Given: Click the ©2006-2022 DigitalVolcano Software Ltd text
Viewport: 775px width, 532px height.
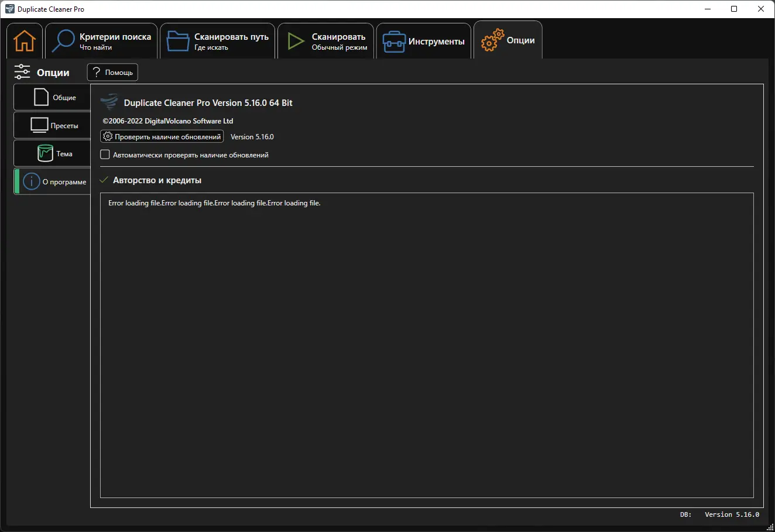Looking at the screenshot, I should [168, 121].
